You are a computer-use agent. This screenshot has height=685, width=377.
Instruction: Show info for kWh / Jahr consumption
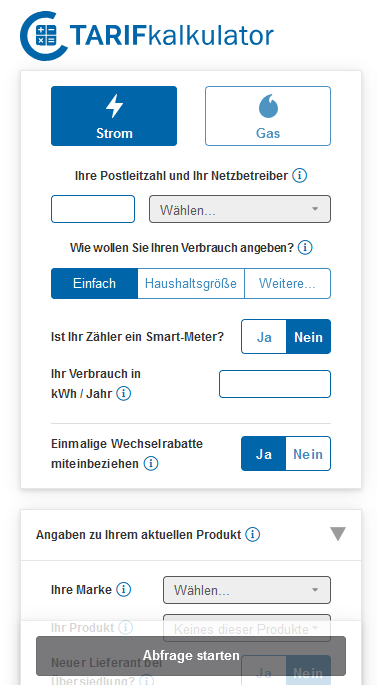(x=124, y=394)
